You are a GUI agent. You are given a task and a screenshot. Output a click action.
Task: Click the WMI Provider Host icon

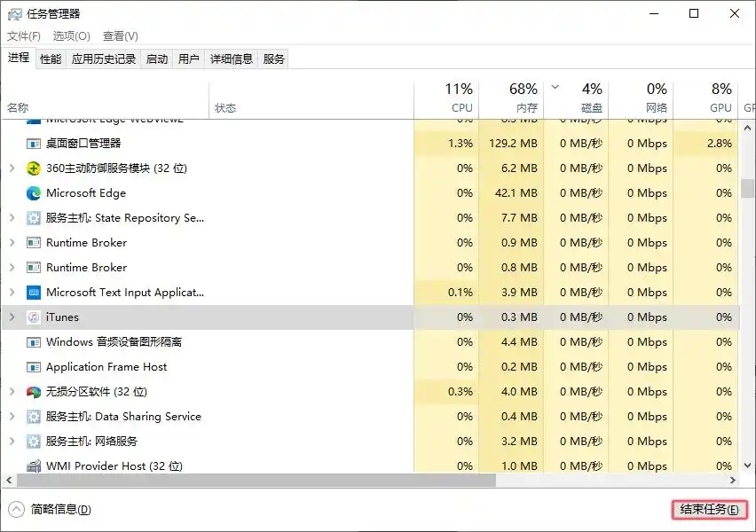[33, 466]
